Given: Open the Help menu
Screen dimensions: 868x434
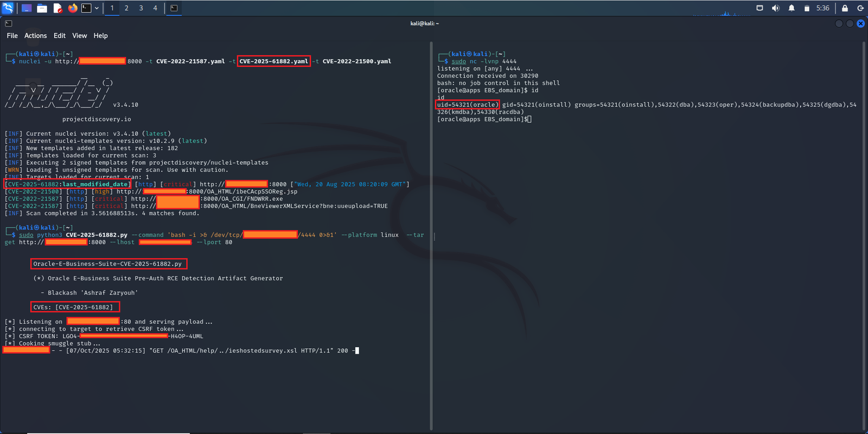Looking at the screenshot, I should click(x=101, y=36).
